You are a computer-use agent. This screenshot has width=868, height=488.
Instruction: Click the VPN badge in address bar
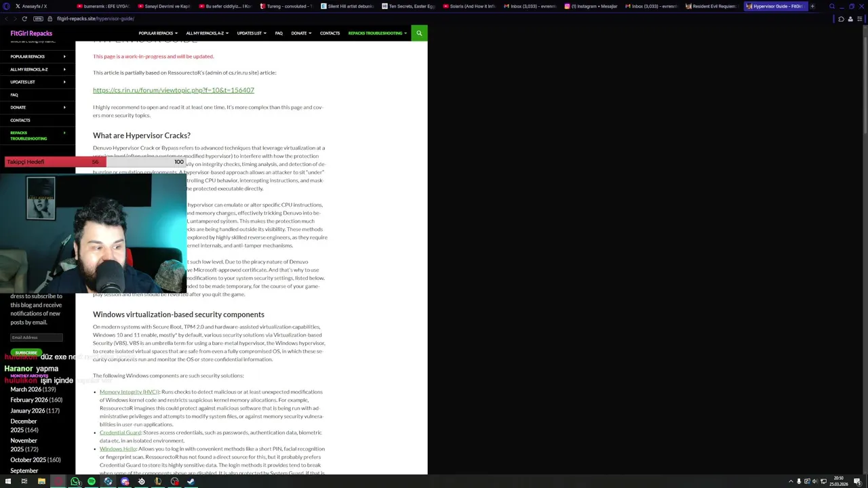click(38, 18)
